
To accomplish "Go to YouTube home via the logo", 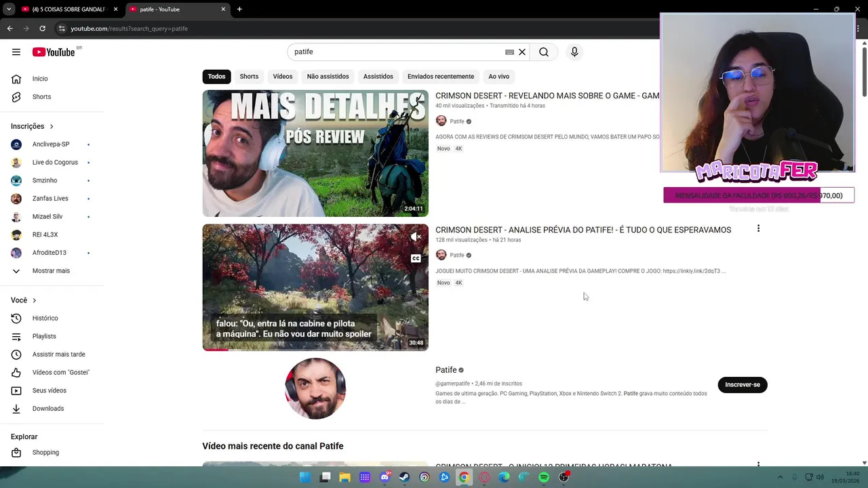I will tap(54, 52).
